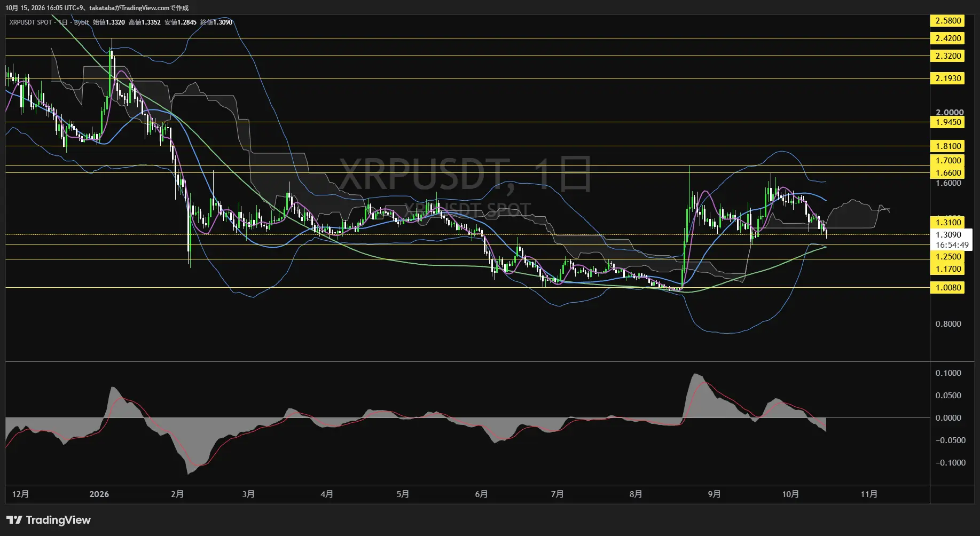Click the low value 1.2845 in legend
This screenshot has width=980, height=536.
(187, 22)
